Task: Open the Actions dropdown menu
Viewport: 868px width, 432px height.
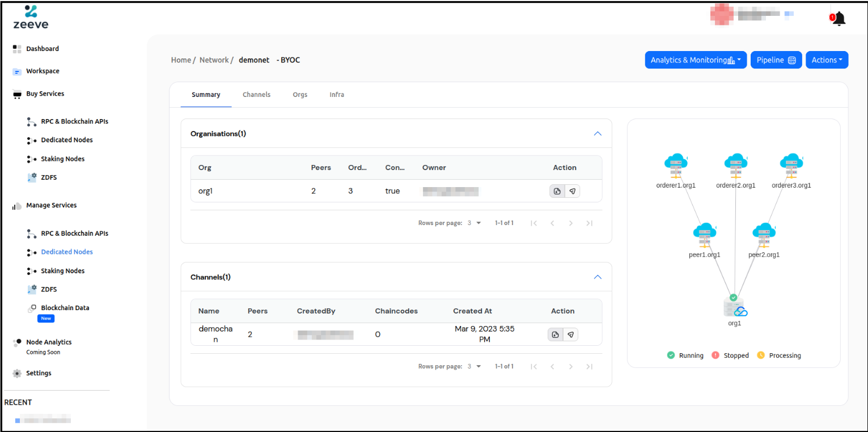Action: tap(826, 60)
